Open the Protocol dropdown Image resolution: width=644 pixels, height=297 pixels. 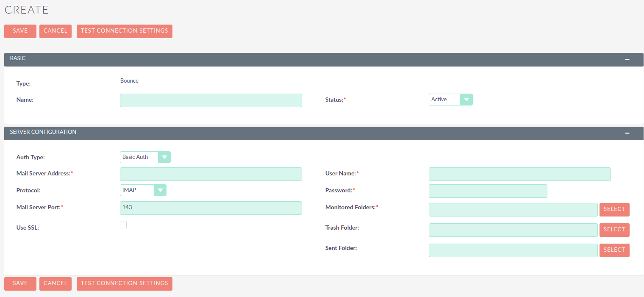tap(160, 190)
